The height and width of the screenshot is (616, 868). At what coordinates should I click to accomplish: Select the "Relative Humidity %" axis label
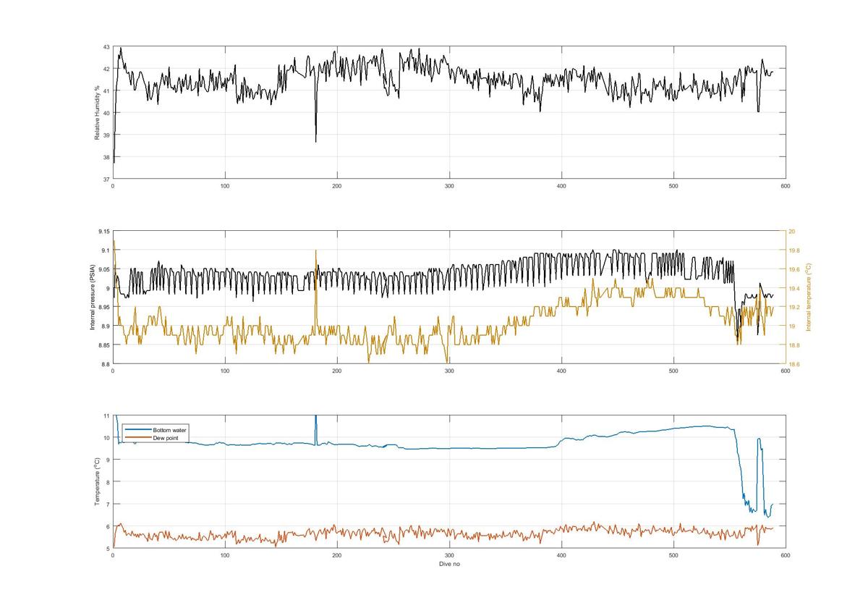click(x=96, y=113)
